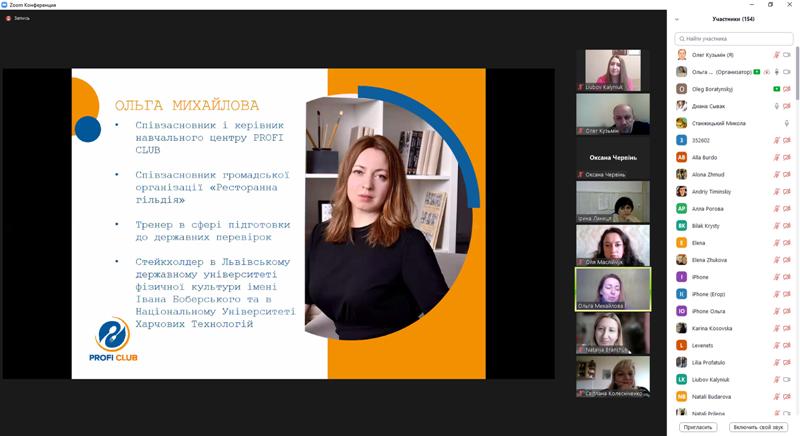Click the avatar of Станжицький Микола
The height and width of the screenshot is (436, 800).
coord(682,123)
